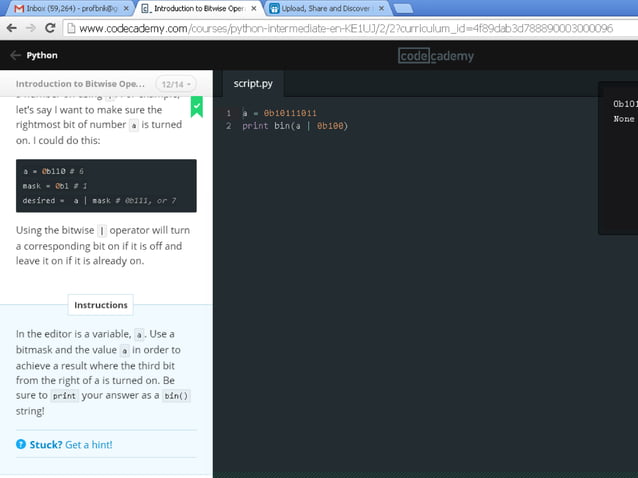Click the None output in the console
Image resolution: width=638 pixels, height=478 pixels.
click(624, 119)
